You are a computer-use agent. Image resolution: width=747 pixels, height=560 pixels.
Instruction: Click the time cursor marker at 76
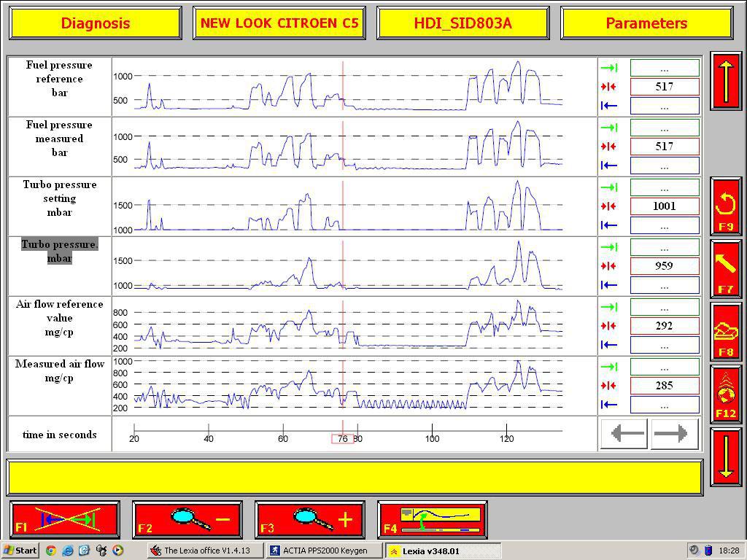pyautogui.click(x=343, y=438)
